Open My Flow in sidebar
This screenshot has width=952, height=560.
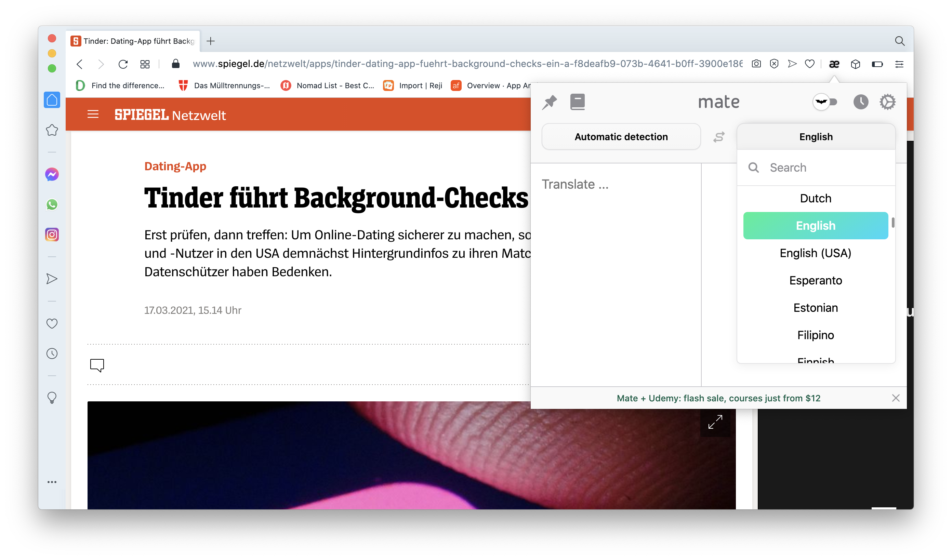tap(52, 279)
